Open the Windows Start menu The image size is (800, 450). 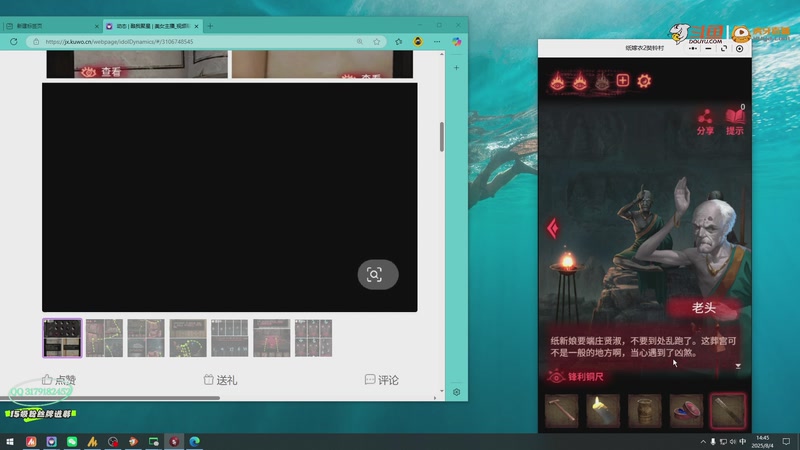10,441
